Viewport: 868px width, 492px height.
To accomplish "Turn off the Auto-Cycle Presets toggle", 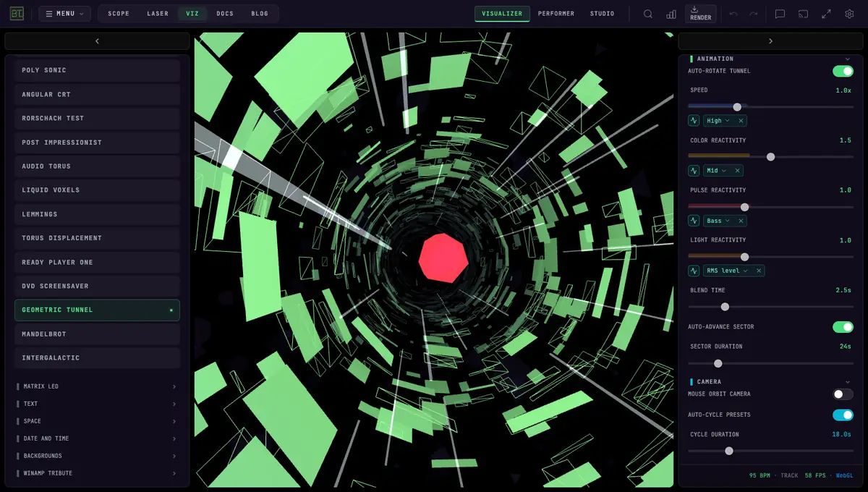I will [843, 415].
